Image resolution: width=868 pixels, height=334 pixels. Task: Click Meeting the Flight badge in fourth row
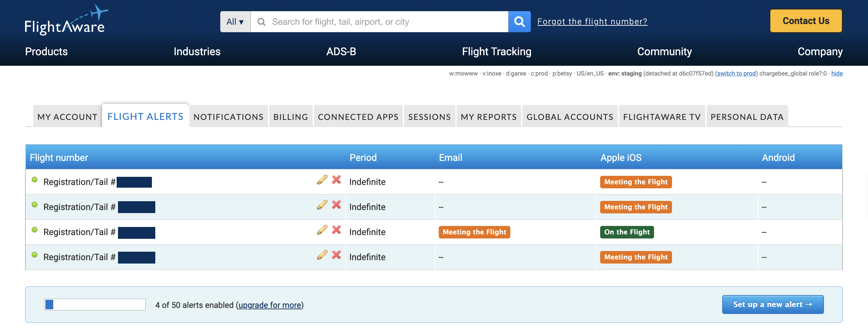[636, 257]
